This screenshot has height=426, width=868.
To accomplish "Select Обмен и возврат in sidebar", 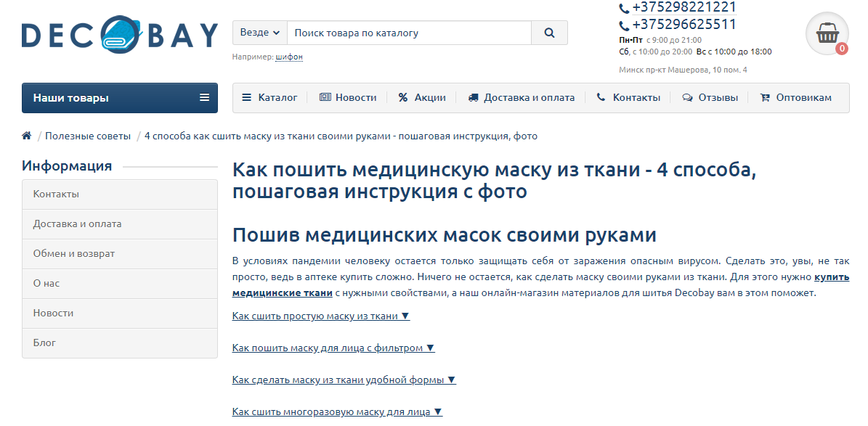I will 120,254.
